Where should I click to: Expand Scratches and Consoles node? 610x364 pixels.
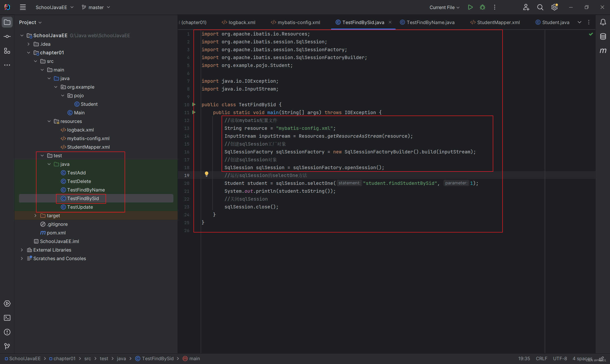pos(22,258)
